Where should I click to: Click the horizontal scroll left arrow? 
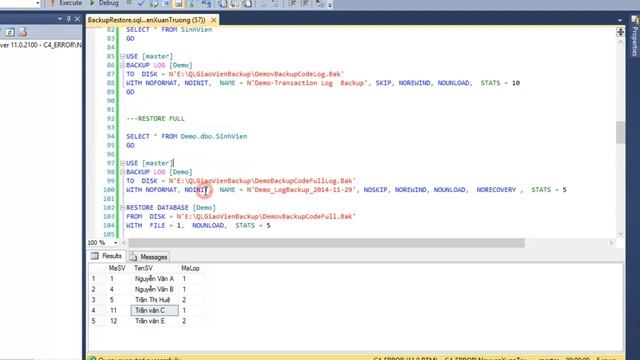(x=124, y=243)
